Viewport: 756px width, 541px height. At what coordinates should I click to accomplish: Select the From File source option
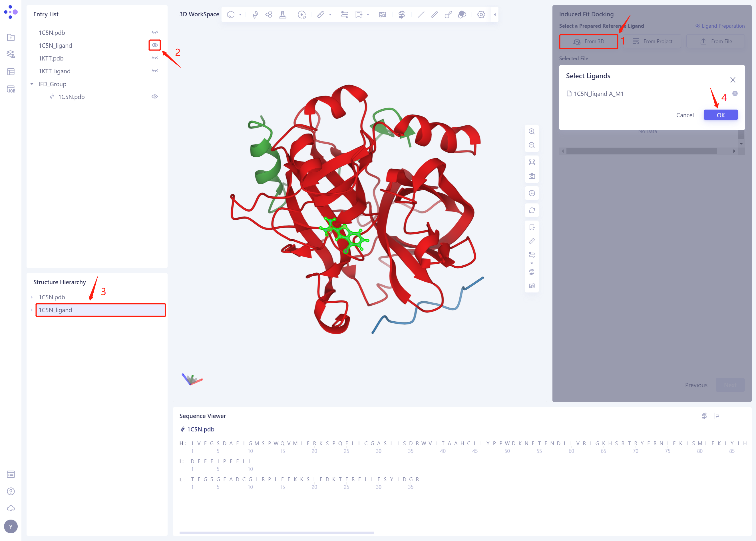pos(715,41)
